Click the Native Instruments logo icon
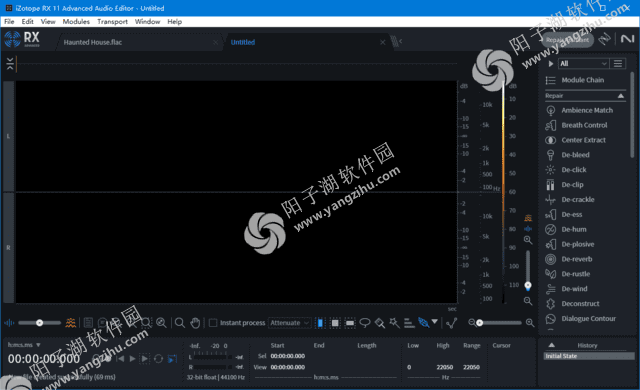 coord(627,39)
